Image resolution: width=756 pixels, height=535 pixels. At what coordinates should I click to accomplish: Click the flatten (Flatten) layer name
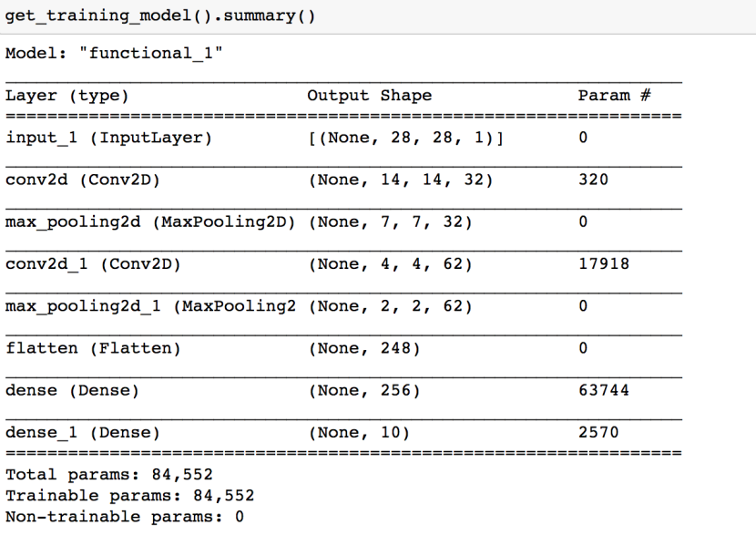click(x=93, y=348)
